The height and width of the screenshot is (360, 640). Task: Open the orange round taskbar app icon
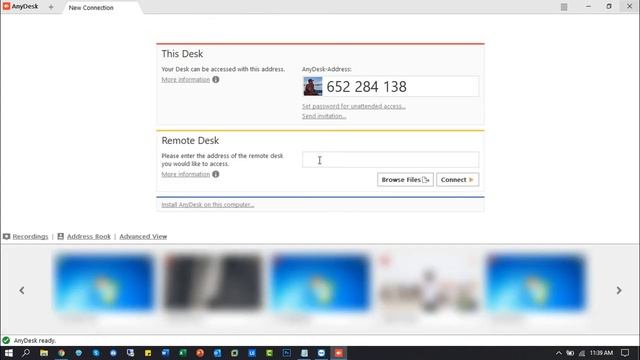tap(200, 353)
